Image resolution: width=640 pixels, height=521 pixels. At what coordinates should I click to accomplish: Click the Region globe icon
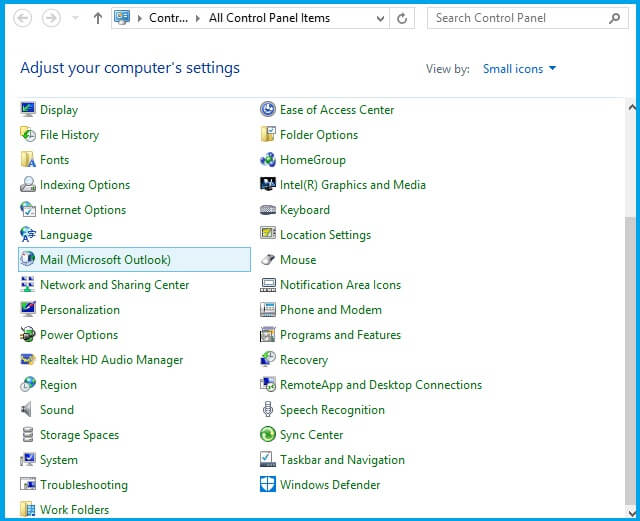click(x=28, y=384)
